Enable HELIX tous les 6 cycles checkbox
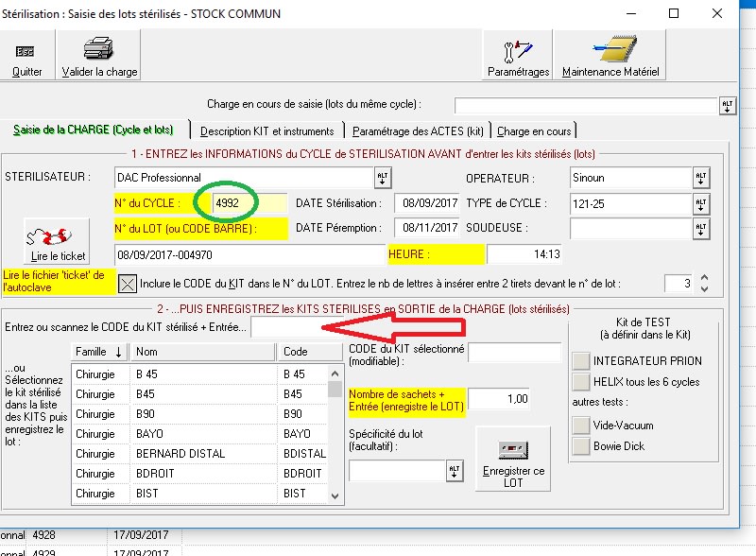 (581, 382)
